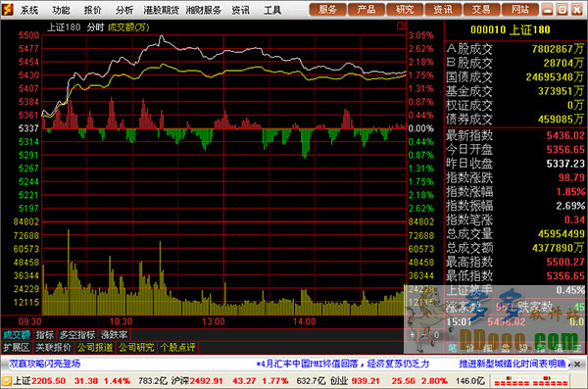Open news link 双赢攻略闪亮登场

45,364
